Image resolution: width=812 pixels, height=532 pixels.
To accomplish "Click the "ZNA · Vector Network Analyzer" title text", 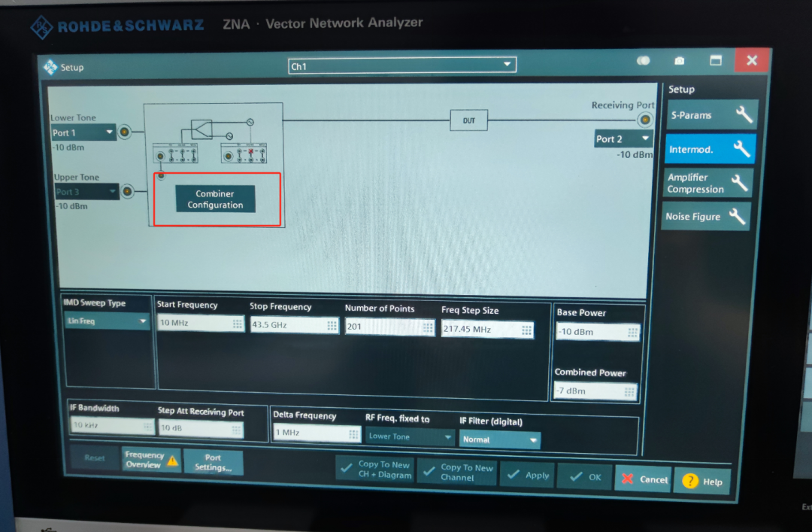I will 323,23.
